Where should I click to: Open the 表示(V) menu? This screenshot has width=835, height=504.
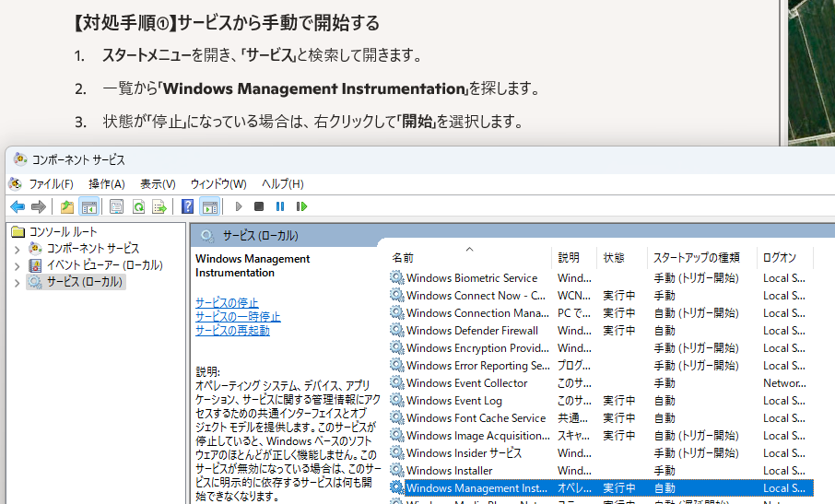[158, 183]
